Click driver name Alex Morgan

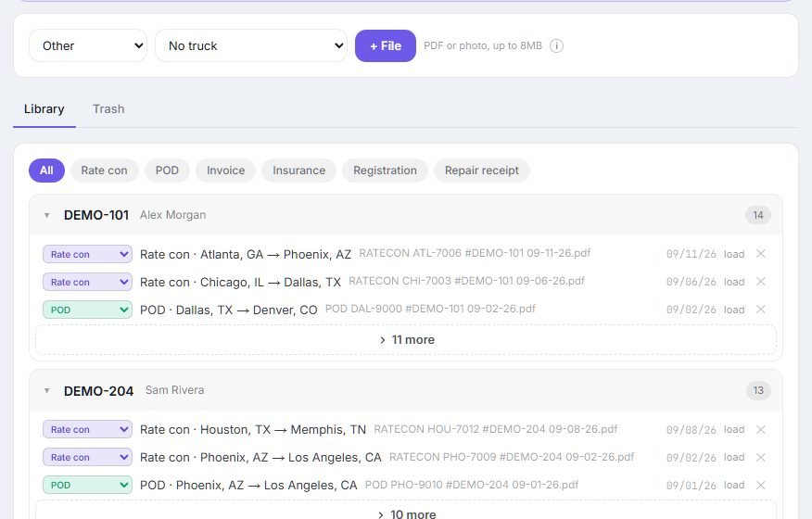click(x=173, y=215)
